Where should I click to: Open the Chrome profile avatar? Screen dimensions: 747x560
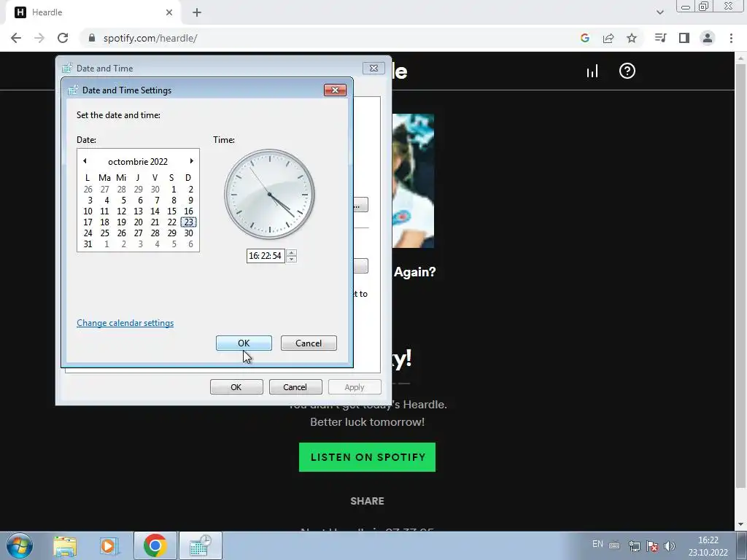(x=708, y=38)
